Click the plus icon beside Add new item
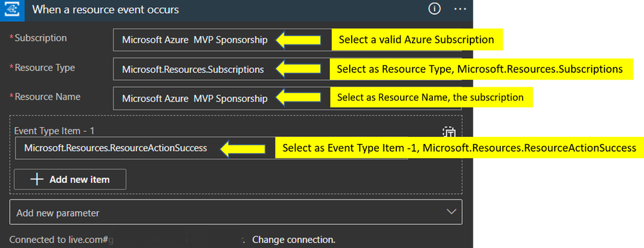The image size is (644, 248). [x=37, y=180]
